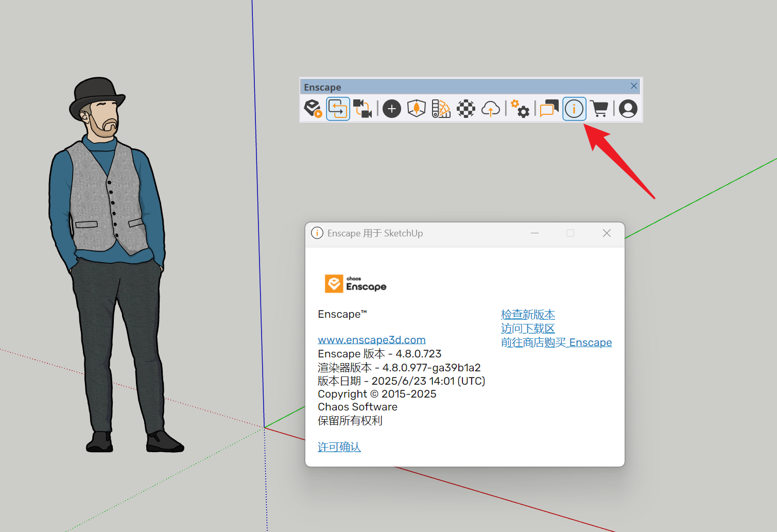Open Enscape cloud upload manager icon
The image size is (777, 532).
pos(491,109)
